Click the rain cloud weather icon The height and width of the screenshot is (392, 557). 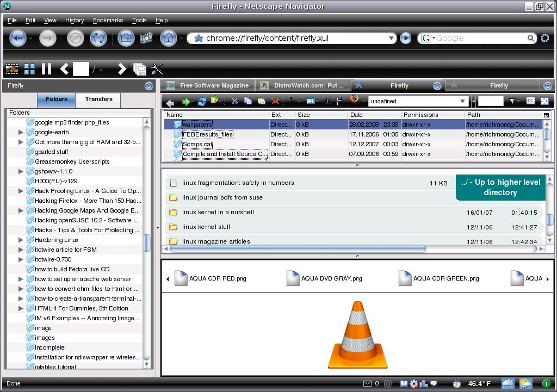(508, 383)
